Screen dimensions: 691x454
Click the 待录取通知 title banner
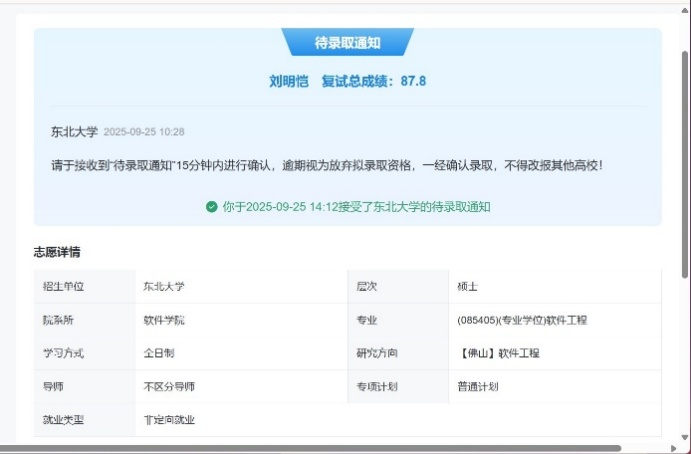point(347,43)
